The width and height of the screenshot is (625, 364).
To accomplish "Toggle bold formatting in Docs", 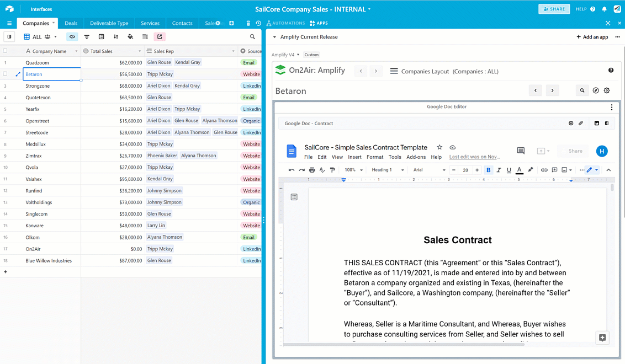I will coord(488,170).
